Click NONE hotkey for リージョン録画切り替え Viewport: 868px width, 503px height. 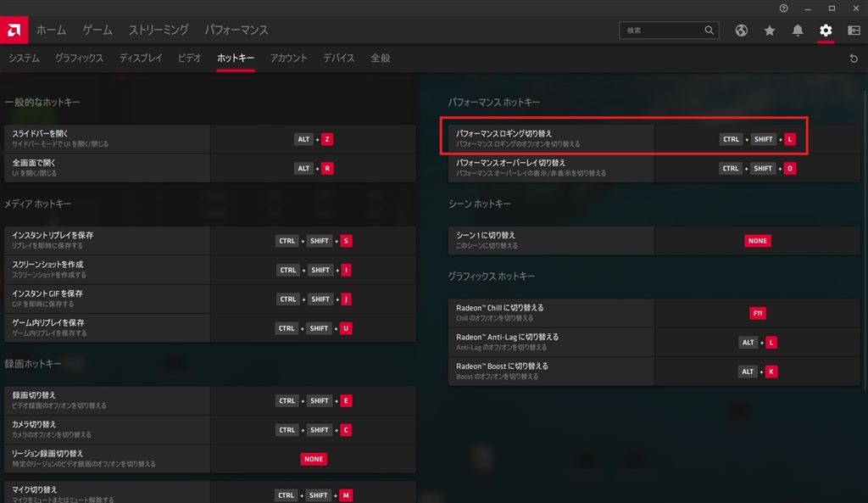(x=314, y=459)
